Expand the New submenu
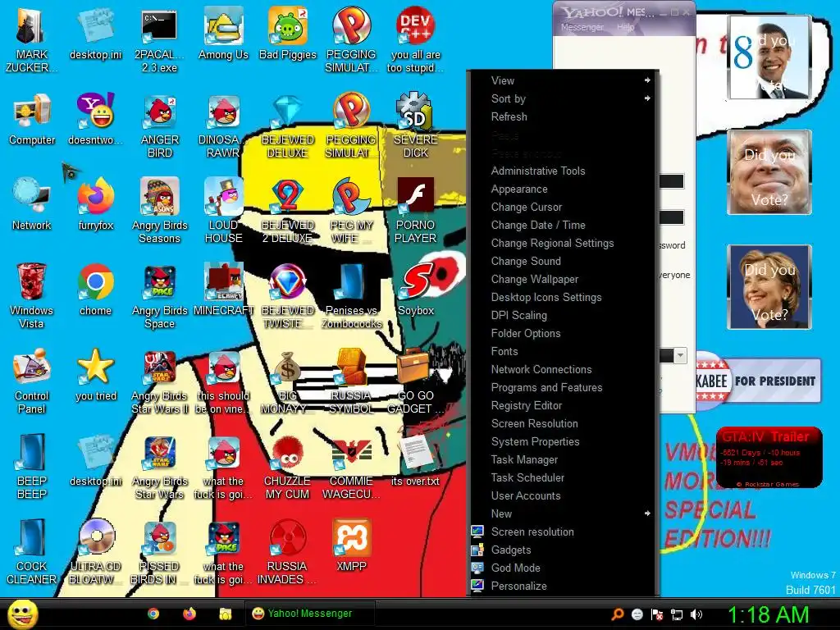Image resolution: width=840 pixels, height=630 pixels. 564,514
